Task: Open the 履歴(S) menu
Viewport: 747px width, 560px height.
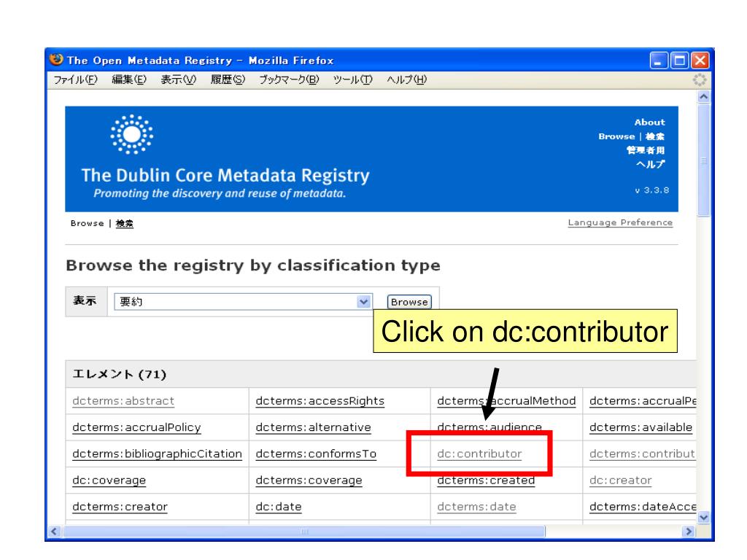Action: click(228, 79)
